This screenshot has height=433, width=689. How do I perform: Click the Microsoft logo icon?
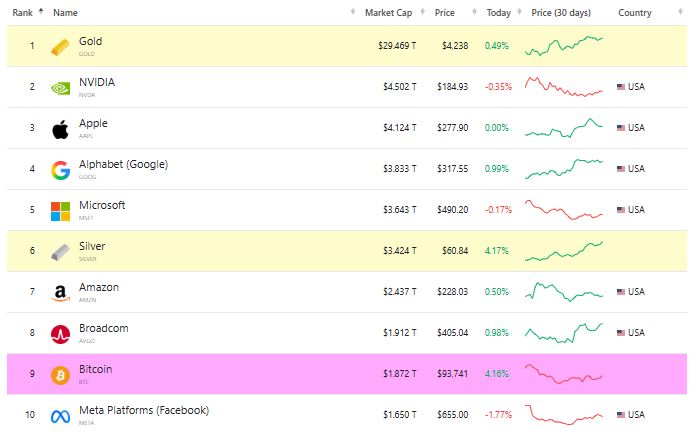click(60, 210)
